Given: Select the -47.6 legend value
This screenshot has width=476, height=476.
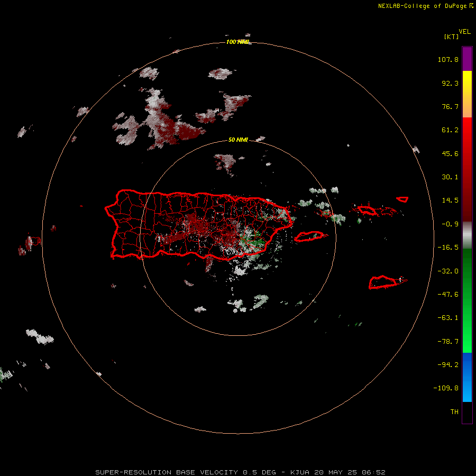Looking at the screenshot, I should point(448,295).
